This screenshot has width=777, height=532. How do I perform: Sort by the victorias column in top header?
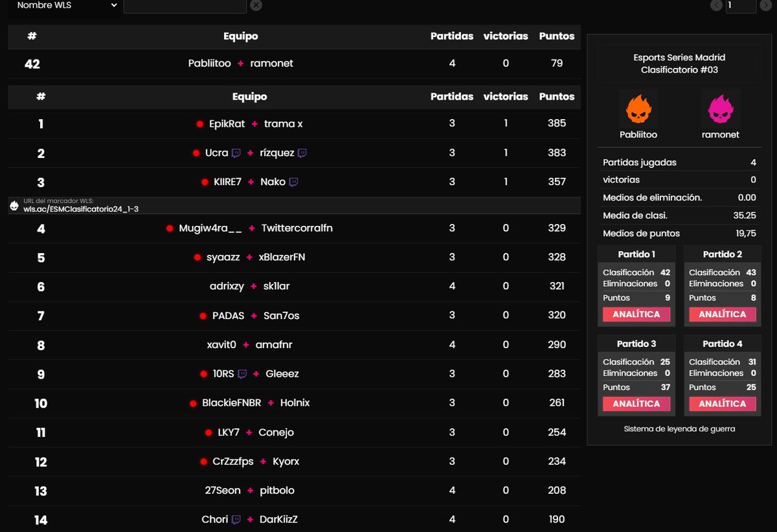506,36
